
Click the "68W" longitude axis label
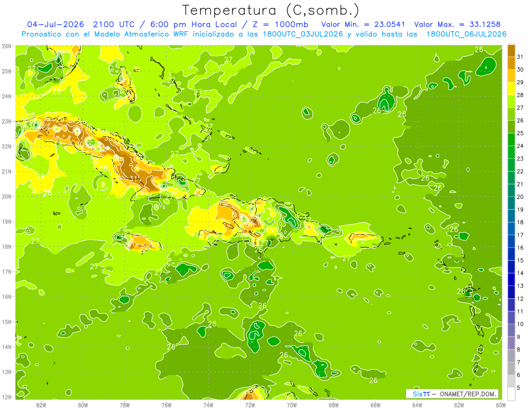(x=334, y=405)
